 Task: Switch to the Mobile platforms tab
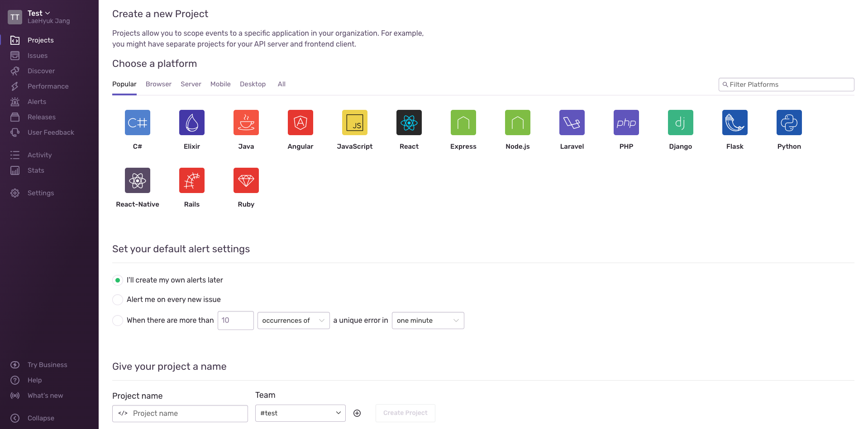(220, 84)
